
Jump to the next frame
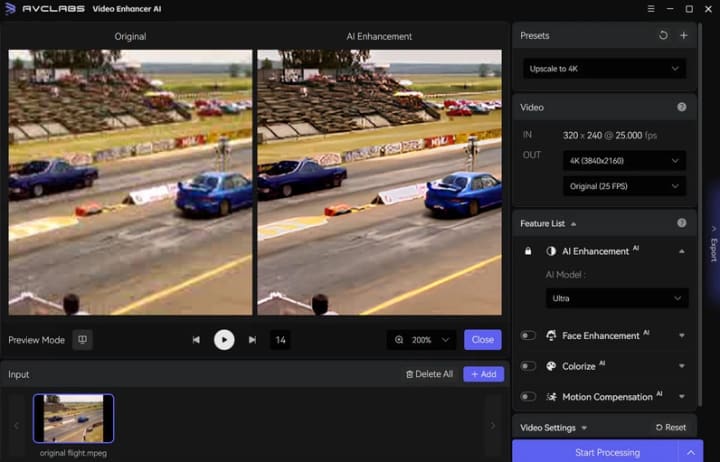pos(252,340)
